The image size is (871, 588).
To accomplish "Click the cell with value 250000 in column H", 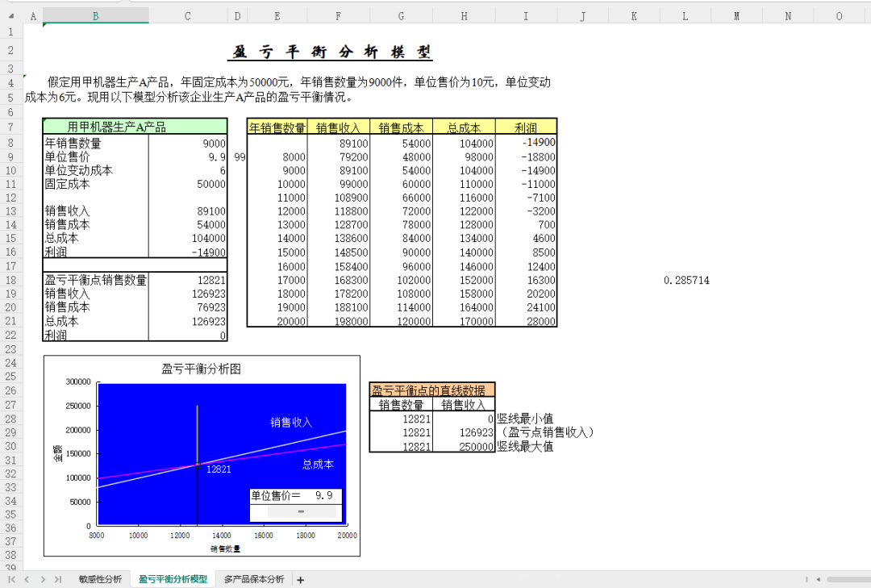I will point(464,446).
